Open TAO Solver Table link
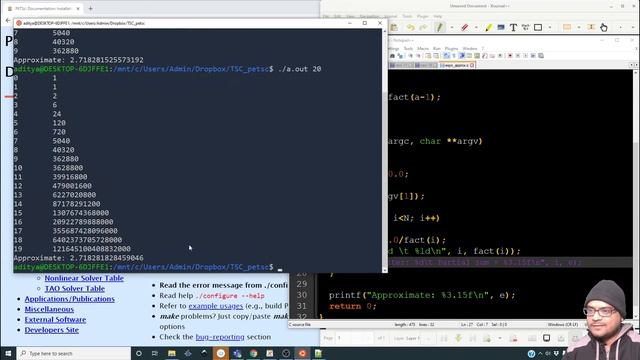 (75, 289)
